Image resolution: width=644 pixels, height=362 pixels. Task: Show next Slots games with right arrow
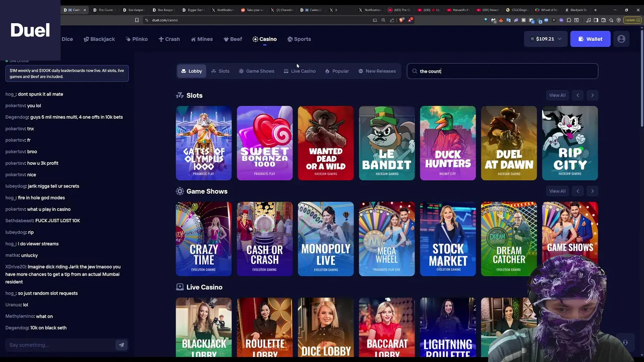pyautogui.click(x=592, y=95)
